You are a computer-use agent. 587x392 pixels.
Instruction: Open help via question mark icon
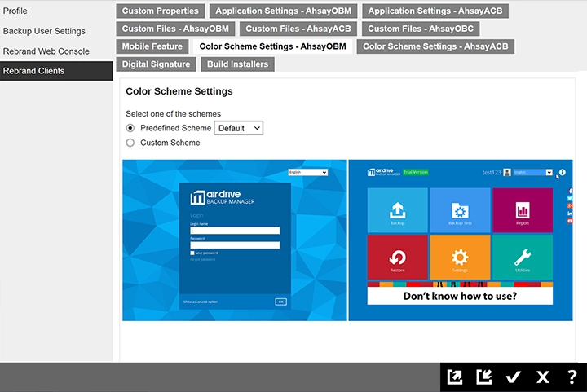(572, 377)
